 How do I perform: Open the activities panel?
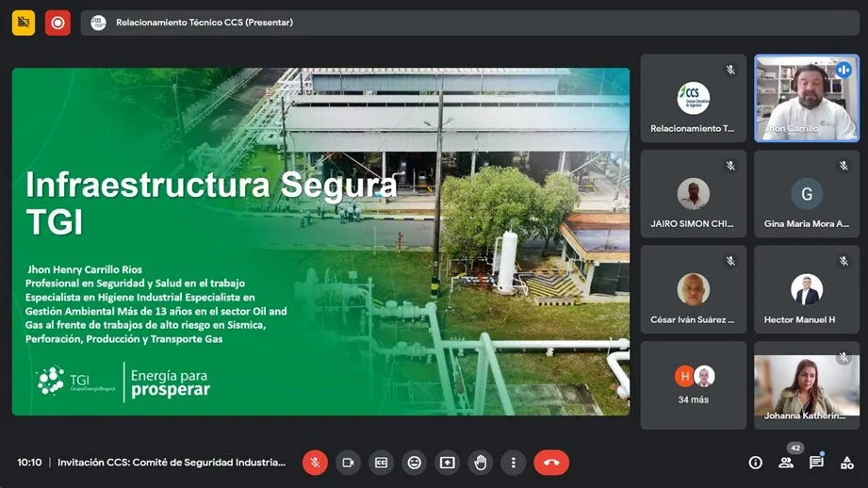(x=847, y=463)
